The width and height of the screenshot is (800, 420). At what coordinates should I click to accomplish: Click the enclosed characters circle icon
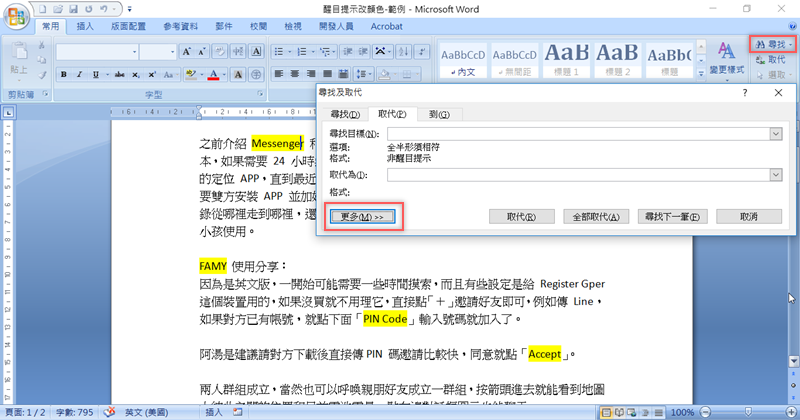tap(256, 75)
